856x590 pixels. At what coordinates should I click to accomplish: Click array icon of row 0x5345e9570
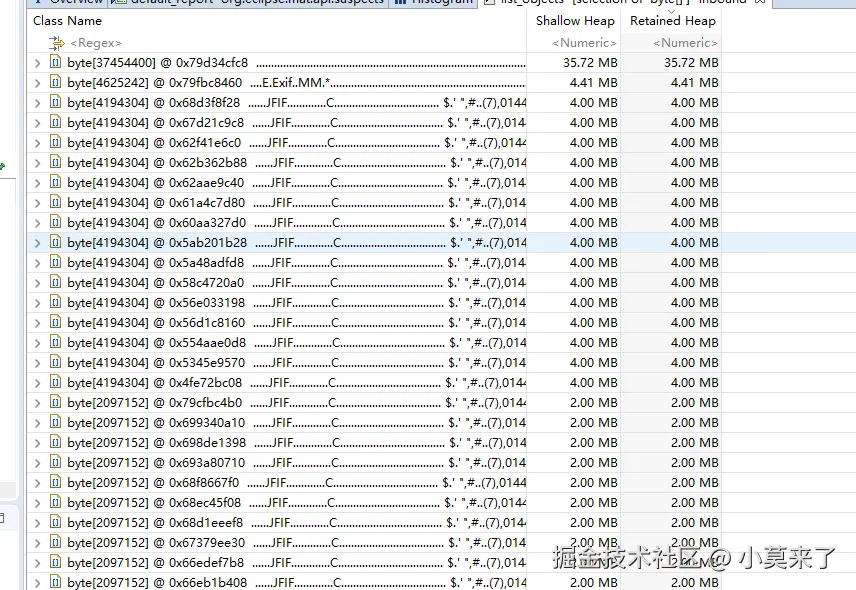(55, 362)
